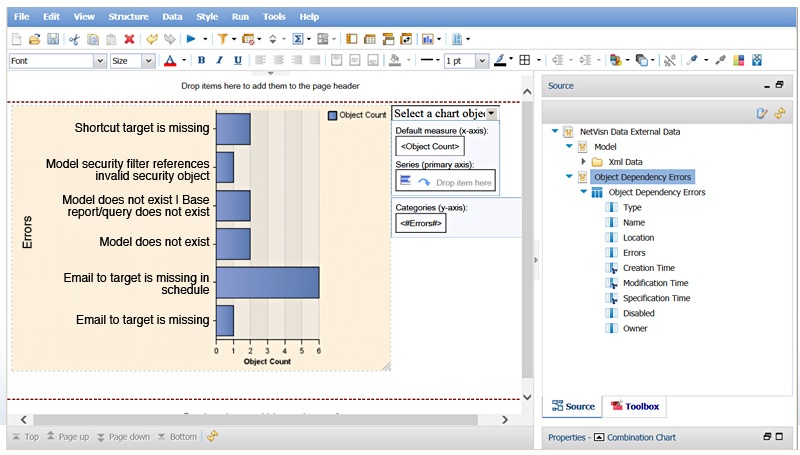
Task: Click the Sort arrows icon
Action: coord(272,39)
